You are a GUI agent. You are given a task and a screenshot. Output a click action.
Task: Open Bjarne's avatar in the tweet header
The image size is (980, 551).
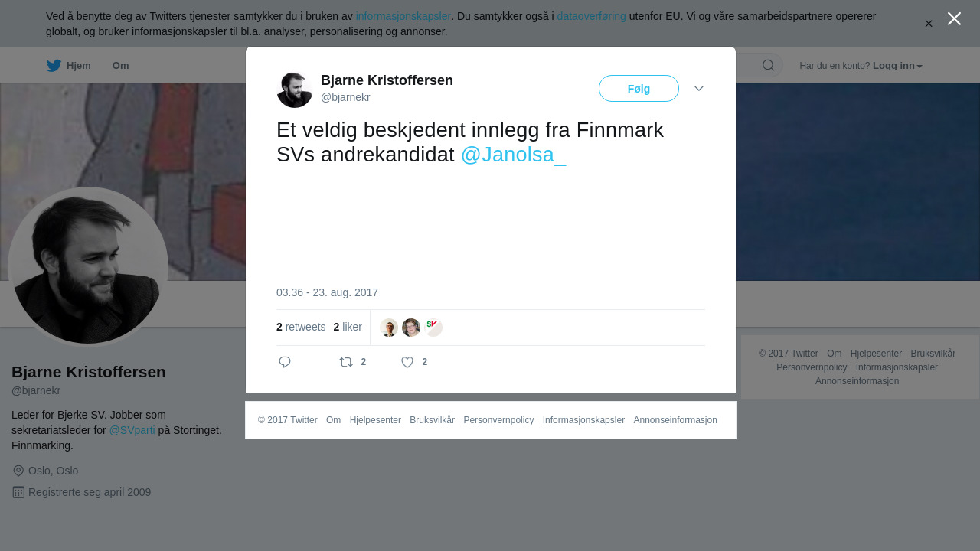(295, 90)
